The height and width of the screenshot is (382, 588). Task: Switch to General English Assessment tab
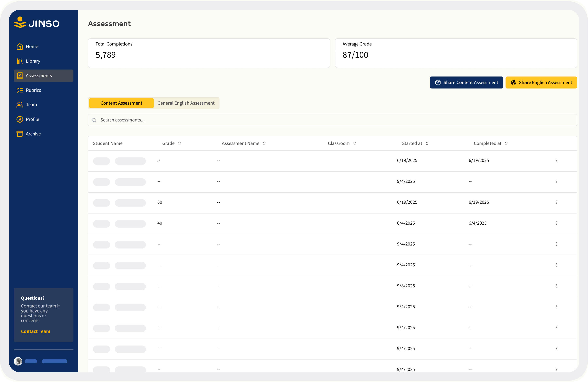(186, 103)
